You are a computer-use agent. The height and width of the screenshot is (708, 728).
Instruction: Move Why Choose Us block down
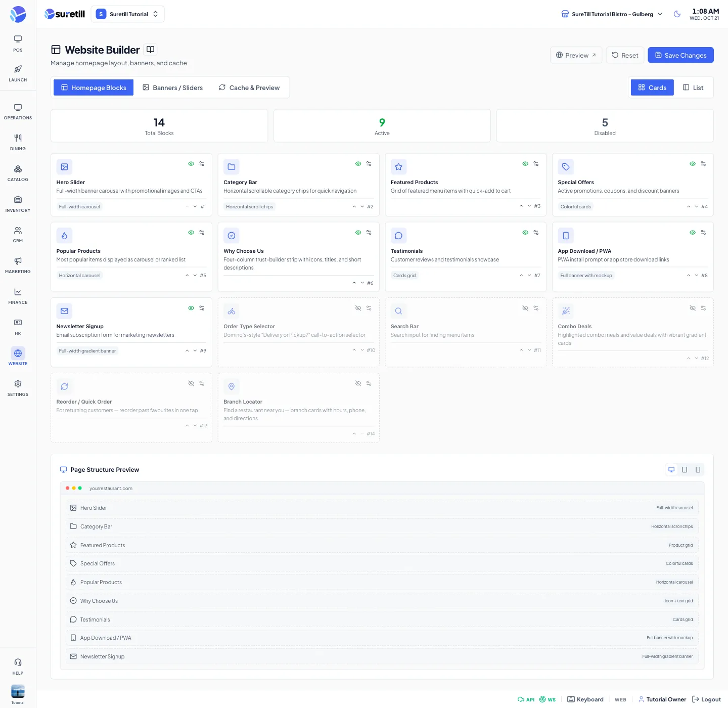pos(362,283)
